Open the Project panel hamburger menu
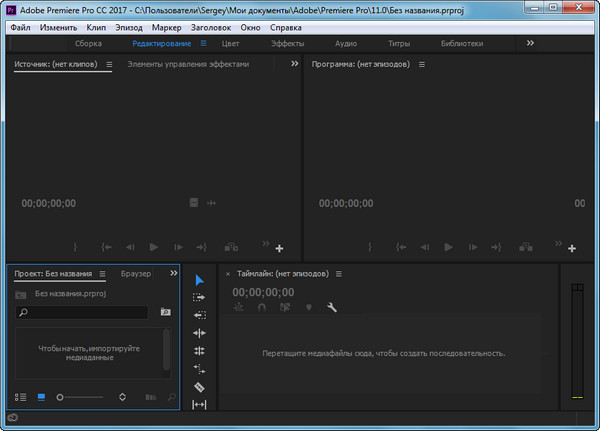Viewport: 600px width, 431px height. tap(101, 273)
